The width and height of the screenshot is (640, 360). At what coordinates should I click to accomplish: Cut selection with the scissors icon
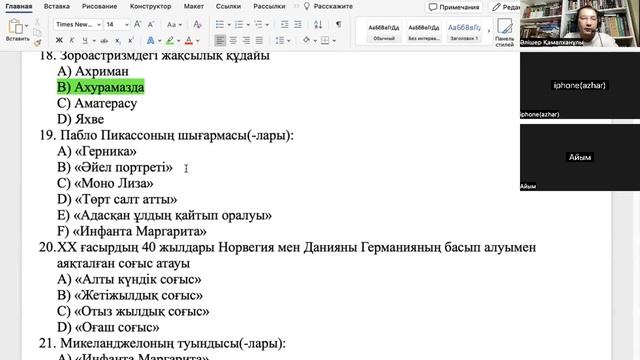pos(37,22)
